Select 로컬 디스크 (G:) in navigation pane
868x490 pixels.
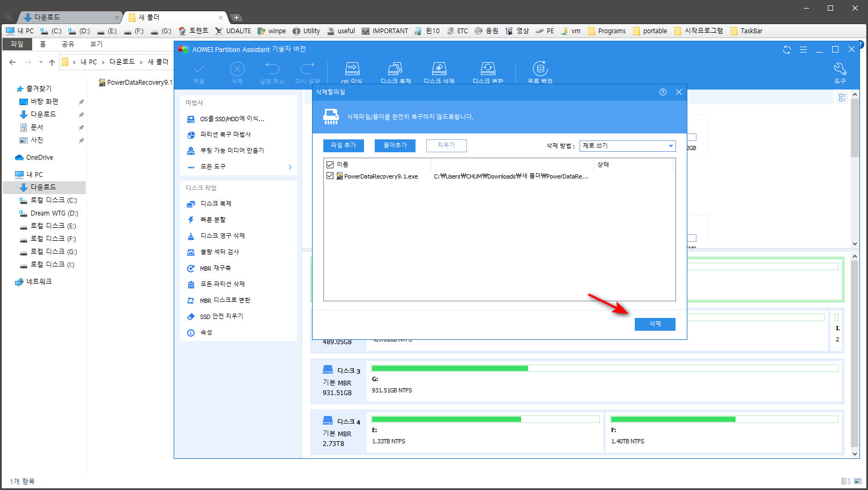point(54,251)
